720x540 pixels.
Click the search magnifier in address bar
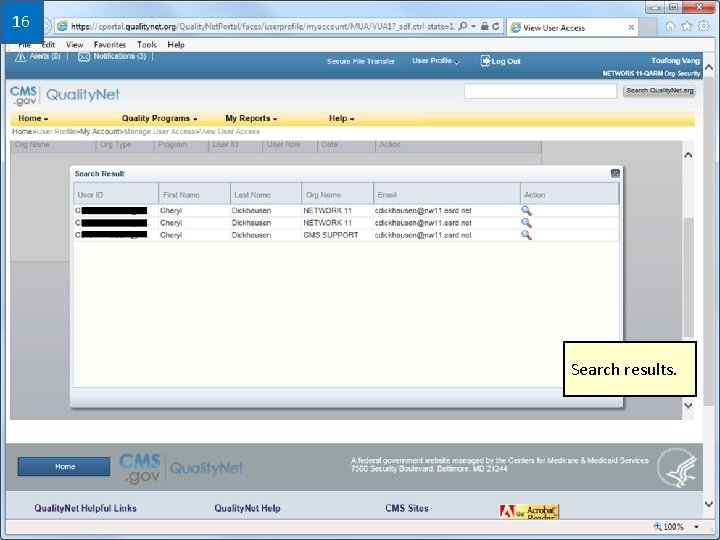tap(463, 26)
